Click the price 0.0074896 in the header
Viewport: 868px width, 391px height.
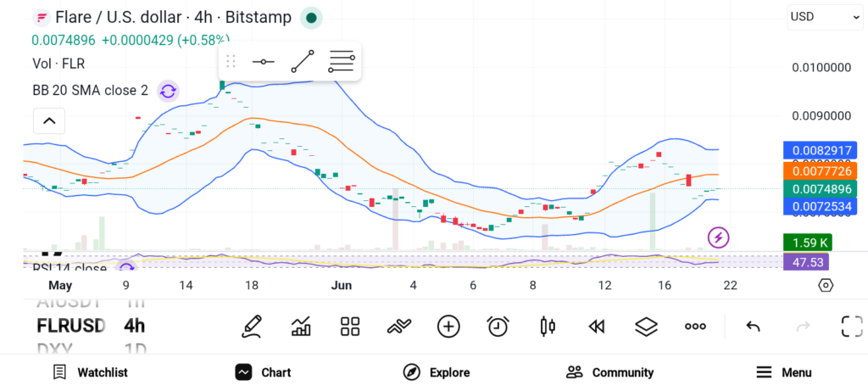[63, 41]
